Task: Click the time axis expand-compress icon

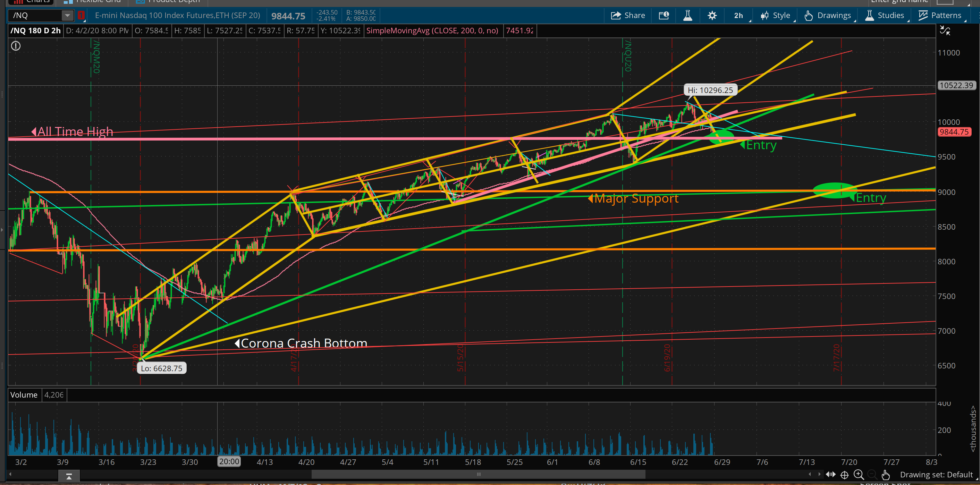Action: click(830, 474)
